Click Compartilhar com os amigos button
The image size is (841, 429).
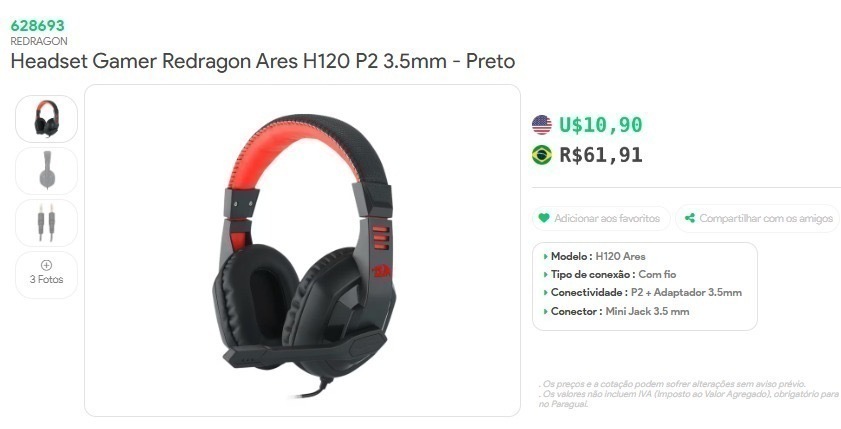click(758, 218)
